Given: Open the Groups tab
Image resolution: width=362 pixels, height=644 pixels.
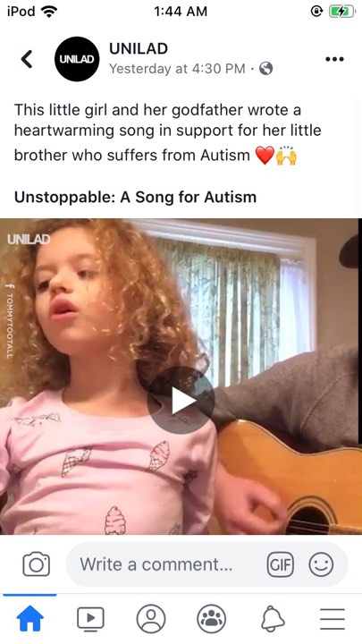Looking at the screenshot, I should [x=212, y=619].
